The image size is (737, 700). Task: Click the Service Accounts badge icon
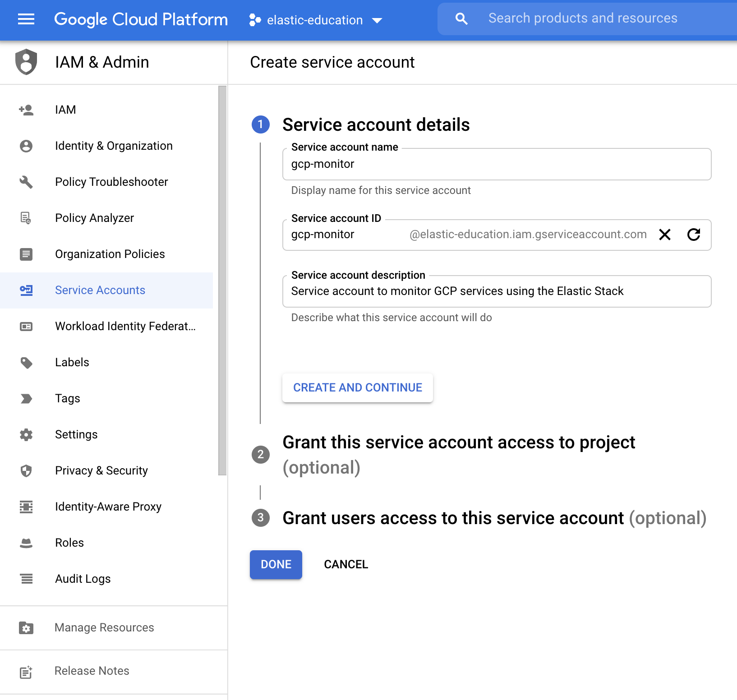[26, 290]
